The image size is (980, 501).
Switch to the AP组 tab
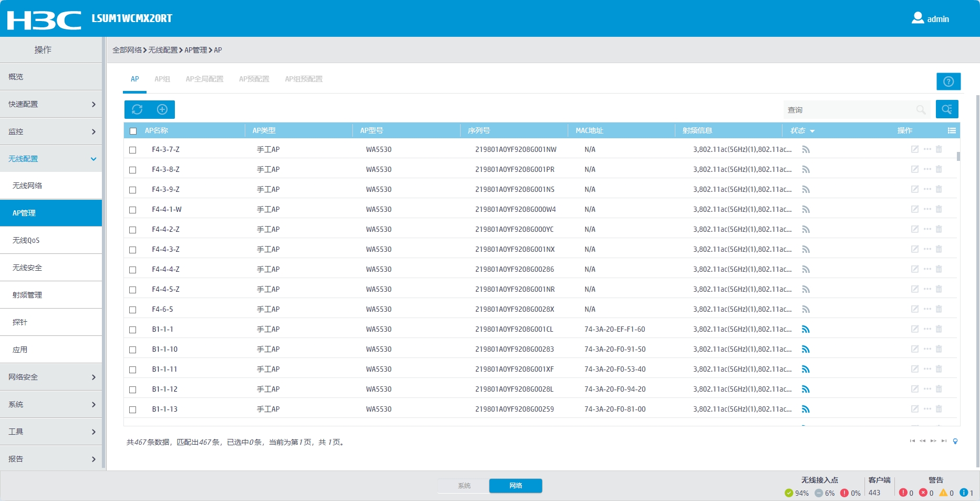pyautogui.click(x=162, y=79)
